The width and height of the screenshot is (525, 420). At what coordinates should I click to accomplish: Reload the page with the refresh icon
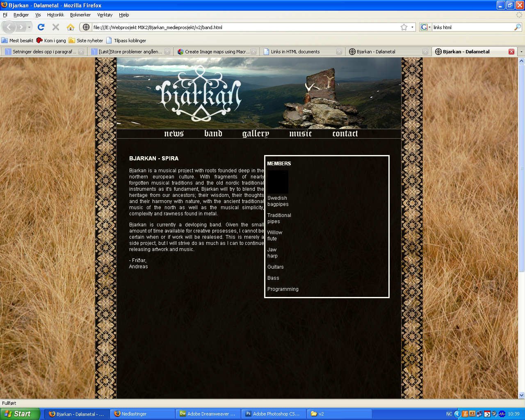[x=41, y=27]
